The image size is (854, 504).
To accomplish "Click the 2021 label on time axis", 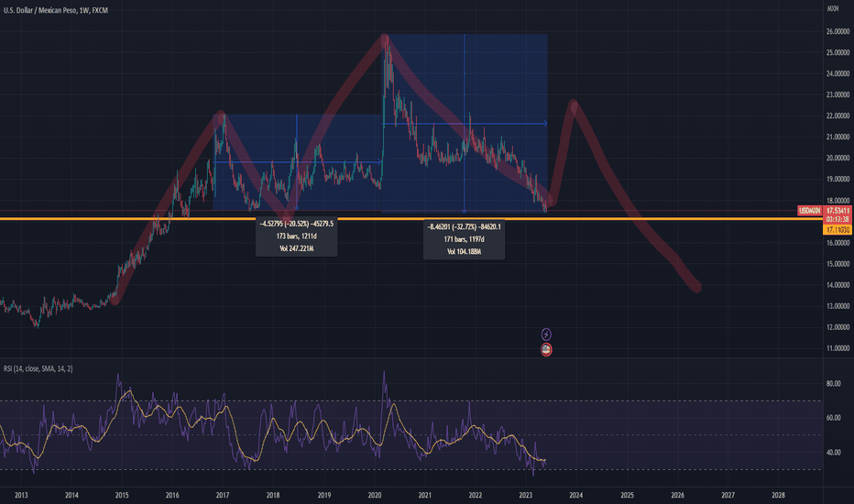I will tap(425, 495).
